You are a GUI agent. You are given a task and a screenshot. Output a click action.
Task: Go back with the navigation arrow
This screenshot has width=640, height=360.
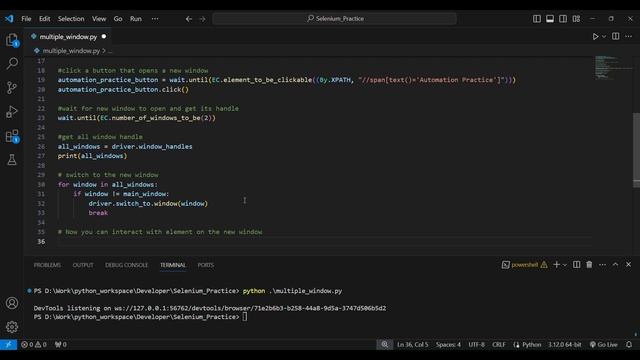click(189, 19)
